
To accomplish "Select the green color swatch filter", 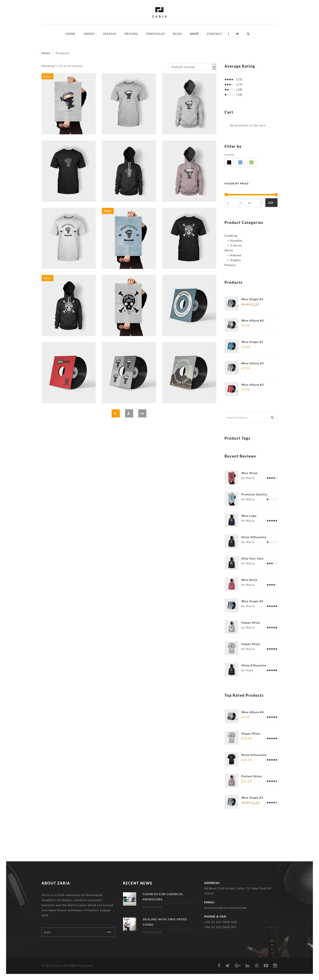I will tap(251, 162).
